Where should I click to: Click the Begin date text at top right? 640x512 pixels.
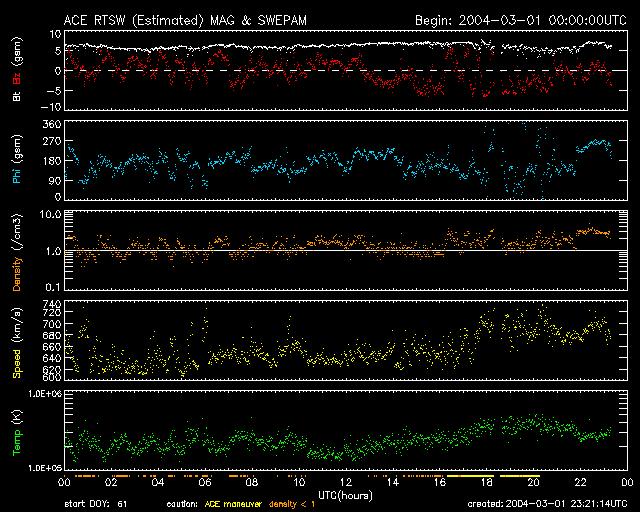[x=521, y=19]
